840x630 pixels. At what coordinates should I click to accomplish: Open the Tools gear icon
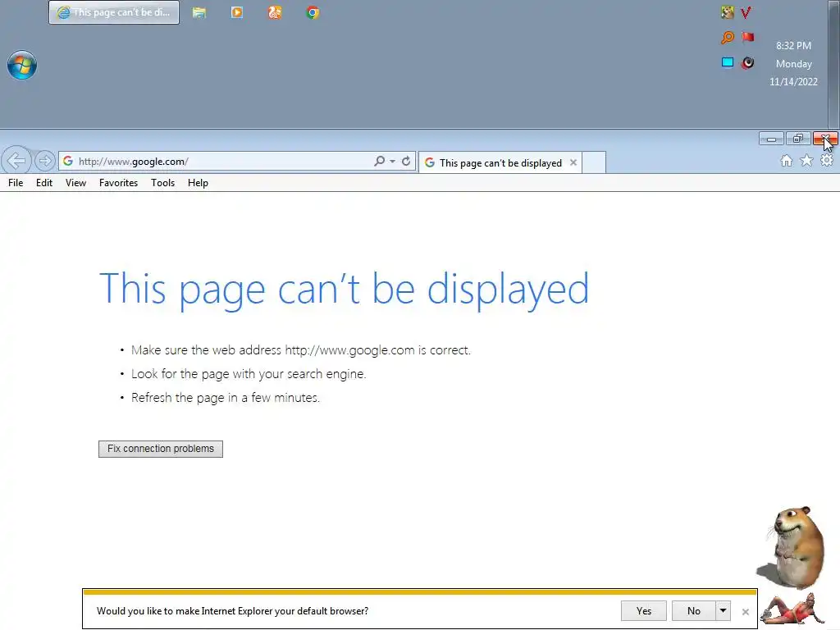point(827,161)
